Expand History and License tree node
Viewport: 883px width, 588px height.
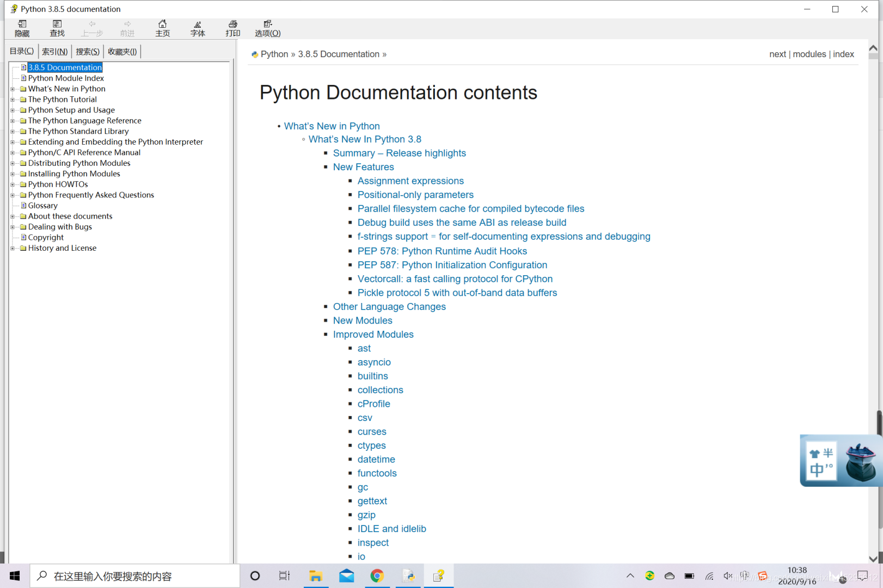(13, 248)
